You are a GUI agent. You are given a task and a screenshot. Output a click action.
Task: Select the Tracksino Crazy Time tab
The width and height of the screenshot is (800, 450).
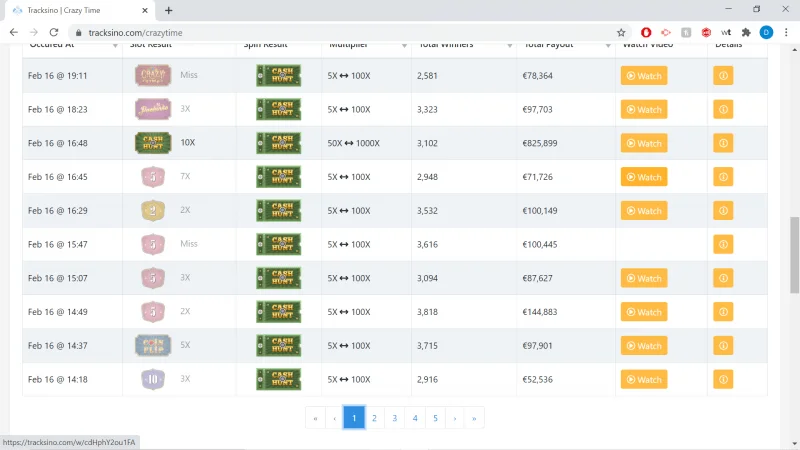pyautogui.click(x=81, y=10)
